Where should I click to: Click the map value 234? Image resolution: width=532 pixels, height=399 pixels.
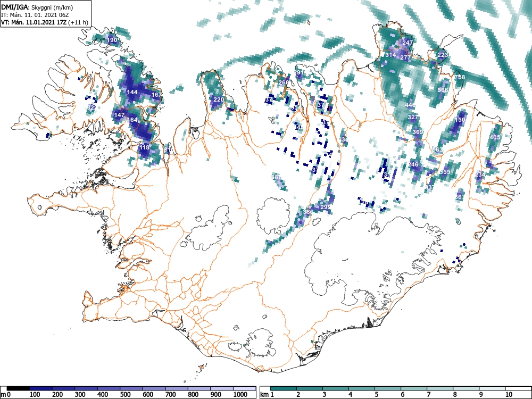[480, 174]
